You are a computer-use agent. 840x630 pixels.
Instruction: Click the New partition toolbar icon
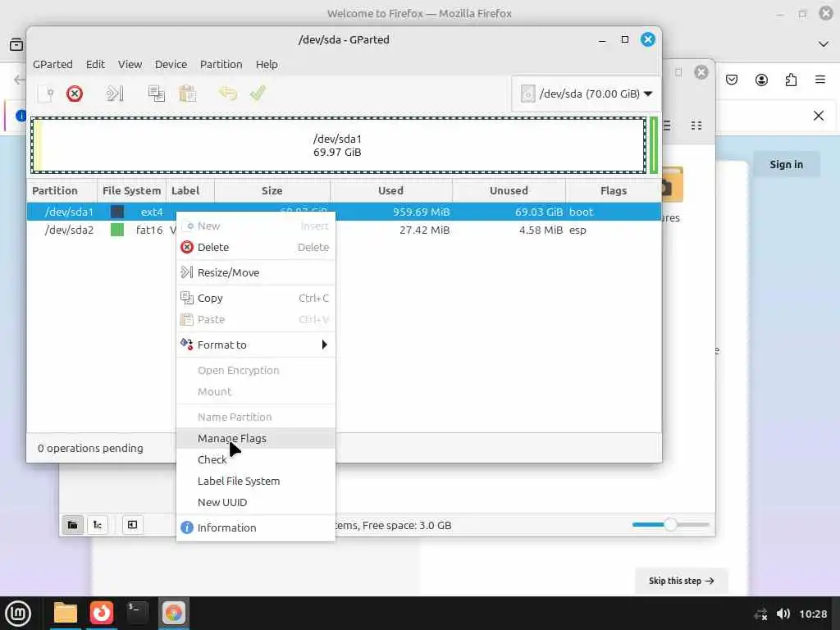click(47, 94)
